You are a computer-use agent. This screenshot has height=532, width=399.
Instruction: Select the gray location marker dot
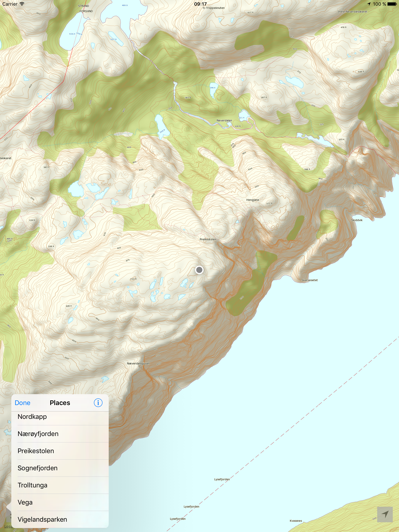(x=199, y=270)
